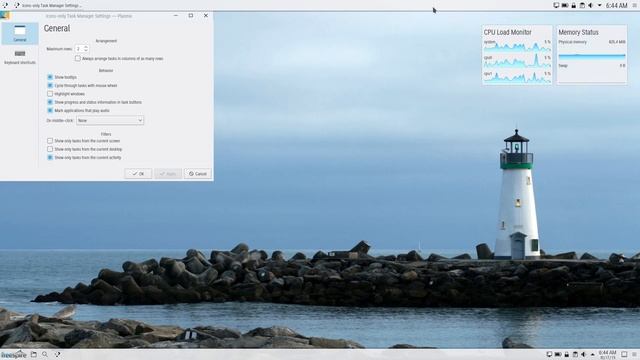Click the settings dialog window menu icon
Screen dimensions: 640x360
(5, 16)
